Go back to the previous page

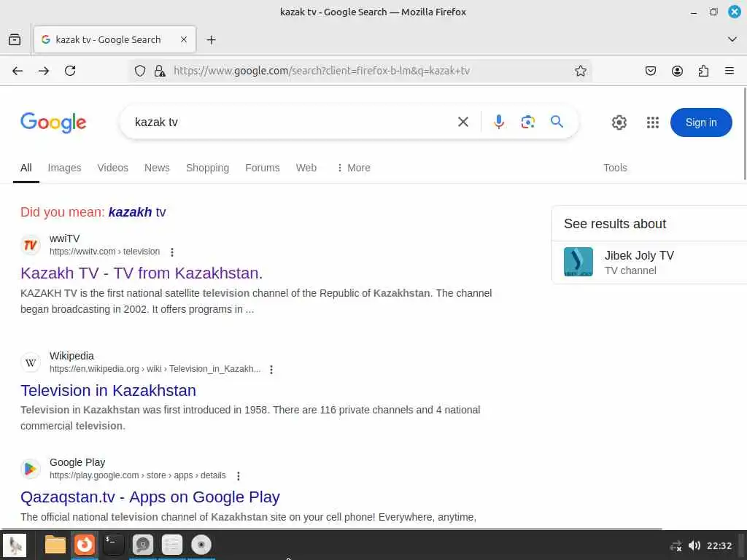pos(18,71)
